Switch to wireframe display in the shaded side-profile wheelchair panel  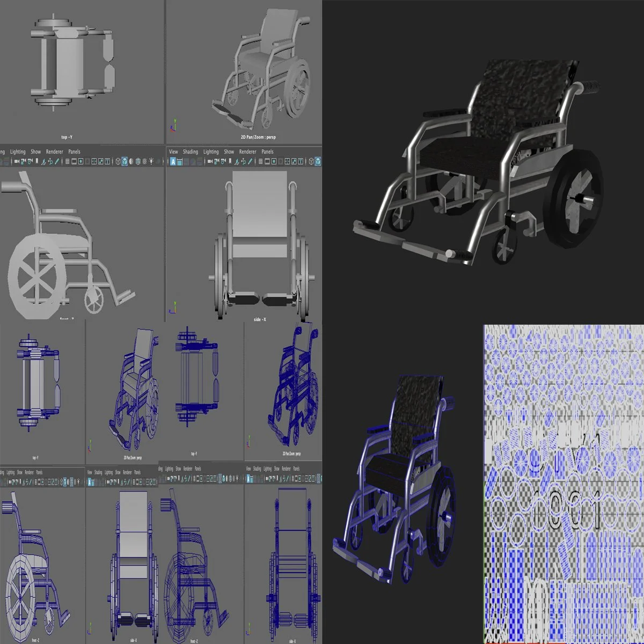pyautogui.click(x=118, y=162)
